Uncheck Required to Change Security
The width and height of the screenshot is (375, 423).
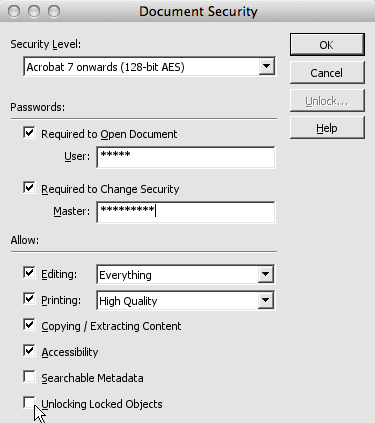(x=29, y=187)
